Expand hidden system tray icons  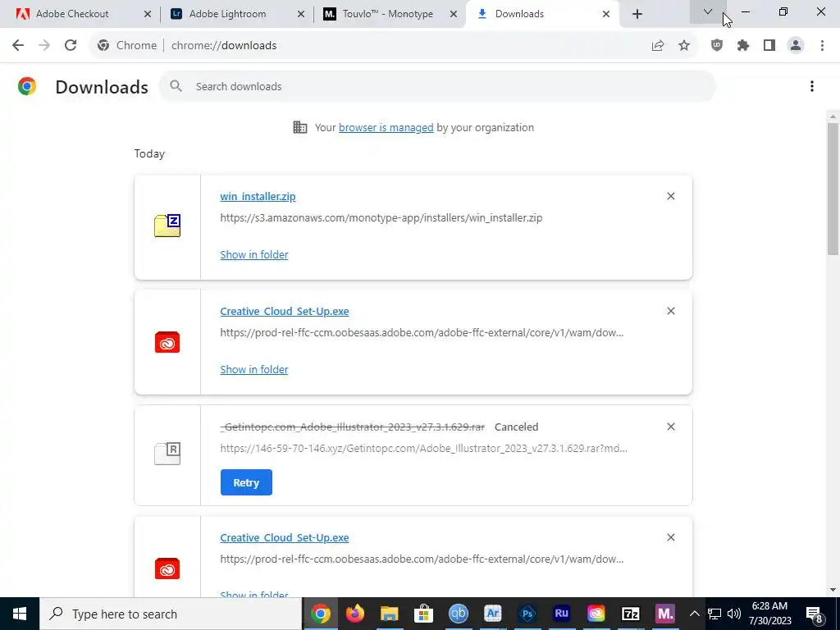pos(694,614)
